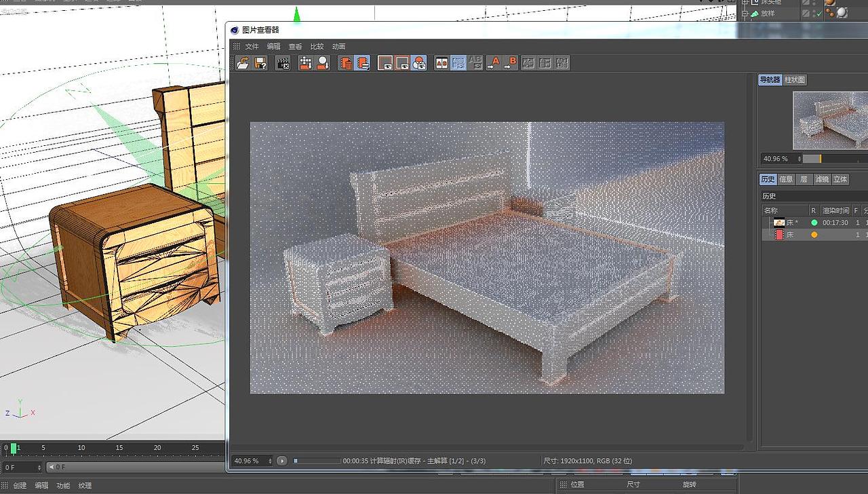The height and width of the screenshot is (494, 868).
Task: Click the navigator render preview thumbnail
Action: [x=830, y=121]
